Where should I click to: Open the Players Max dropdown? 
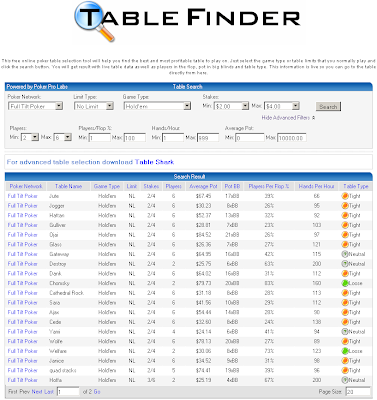[62, 137]
